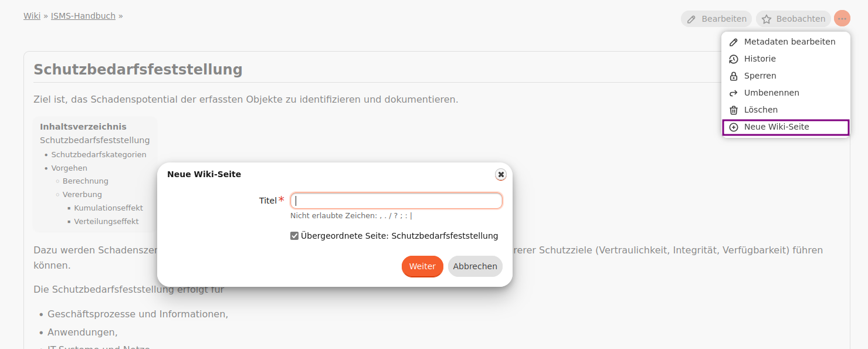Open the Berechnung link in Inhaltsverzeichnis

[x=85, y=181]
